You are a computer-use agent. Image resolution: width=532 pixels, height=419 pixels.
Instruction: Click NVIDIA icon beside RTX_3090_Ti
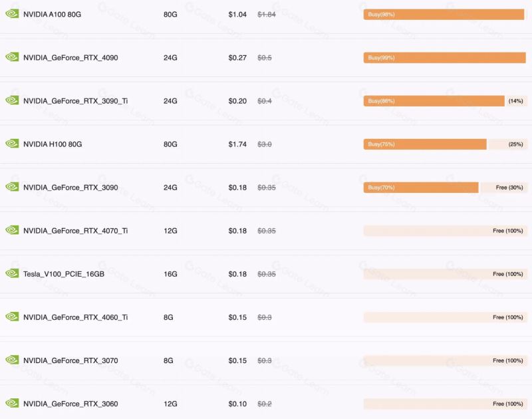coord(12,100)
